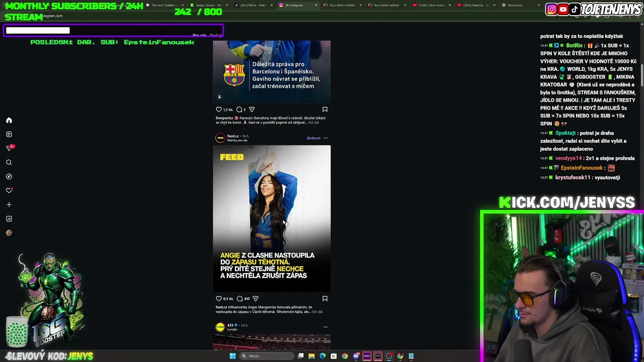Open the Barcelona Gavi post image

(x=272, y=72)
